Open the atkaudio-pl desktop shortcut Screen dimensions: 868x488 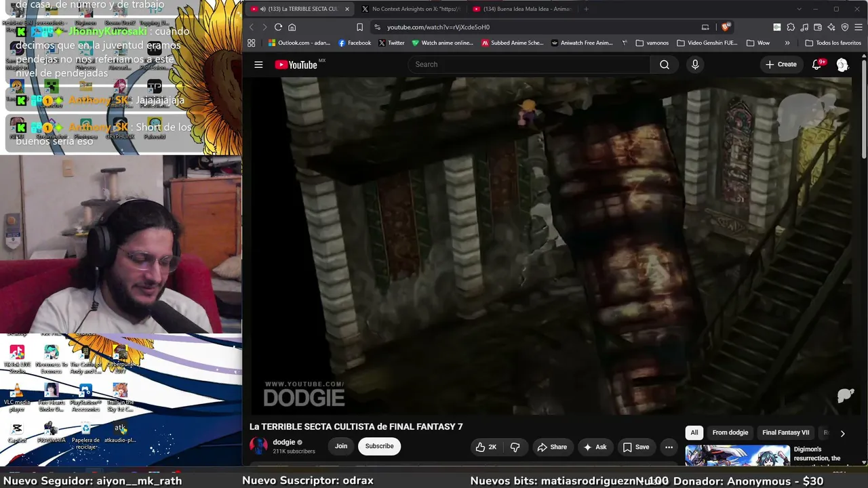point(120,432)
